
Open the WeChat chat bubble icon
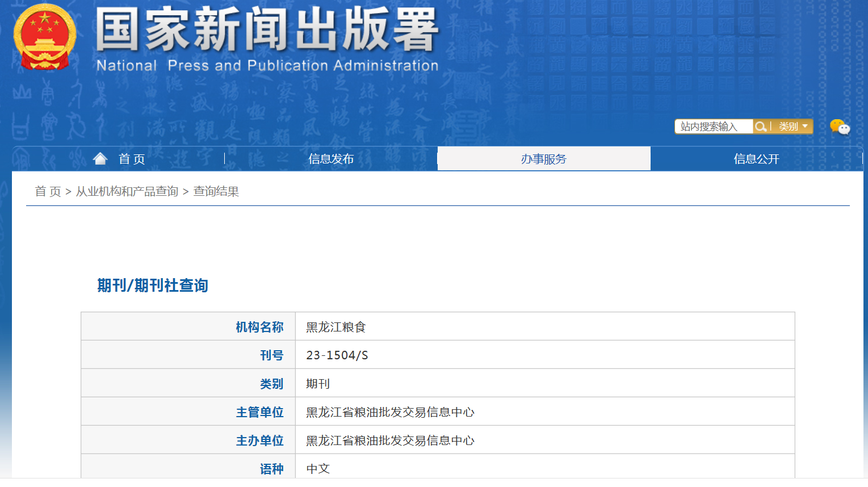pyautogui.click(x=839, y=127)
